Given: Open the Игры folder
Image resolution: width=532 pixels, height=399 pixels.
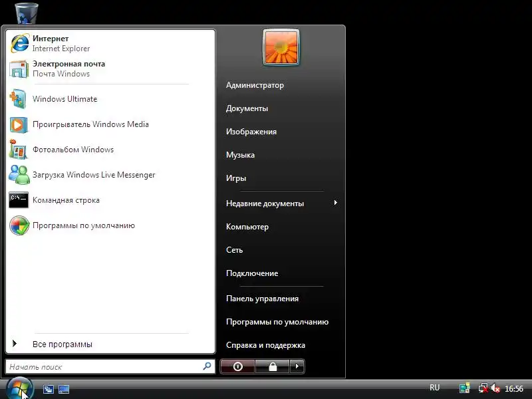Looking at the screenshot, I should tap(236, 178).
